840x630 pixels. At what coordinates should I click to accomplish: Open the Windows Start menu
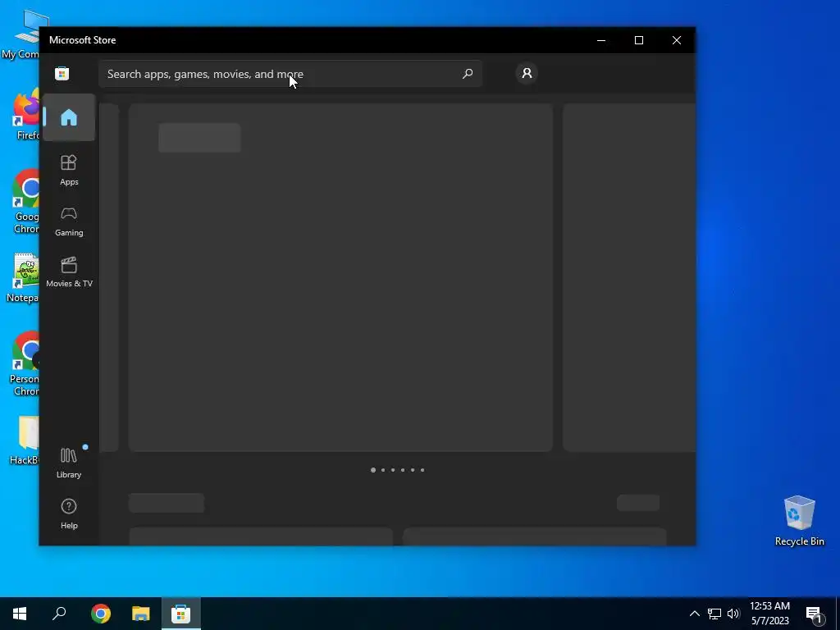pos(20,614)
